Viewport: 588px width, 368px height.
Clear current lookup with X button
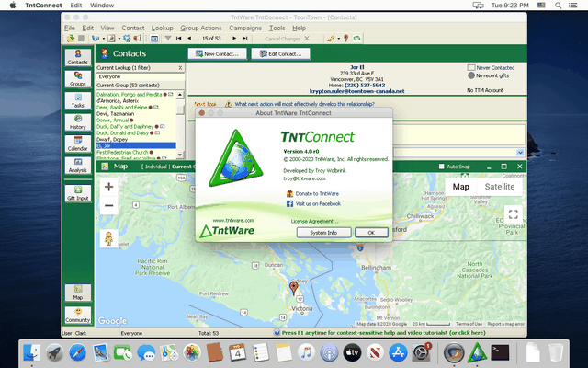(180, 68)
